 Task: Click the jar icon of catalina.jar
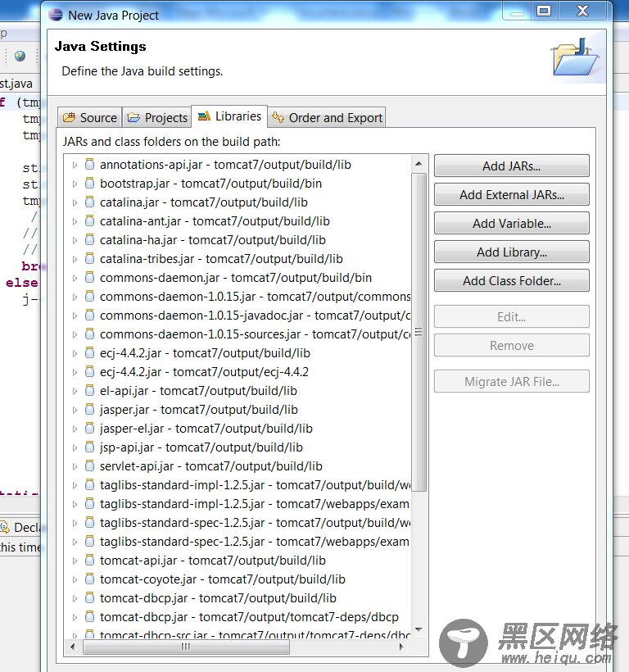89,202
